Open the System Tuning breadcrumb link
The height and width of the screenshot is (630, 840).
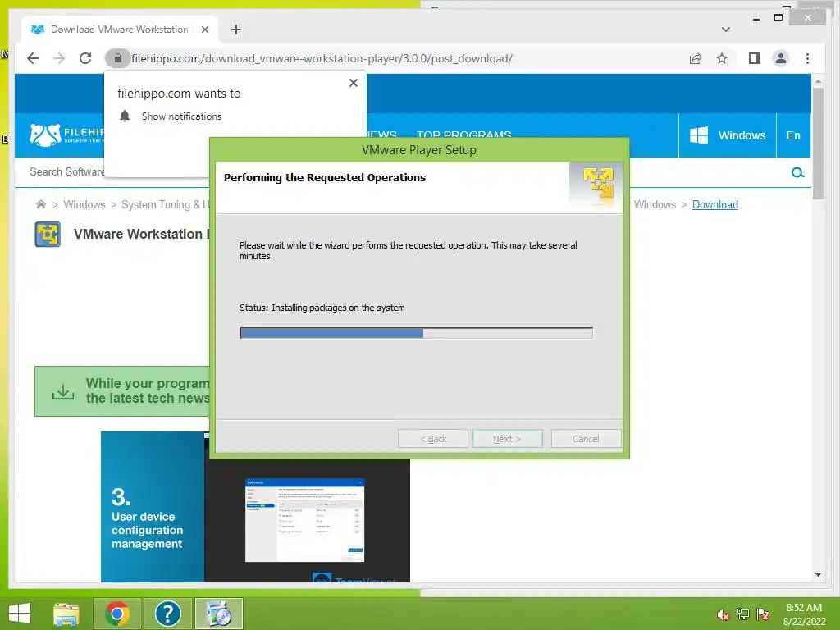[x=165, y=204]
